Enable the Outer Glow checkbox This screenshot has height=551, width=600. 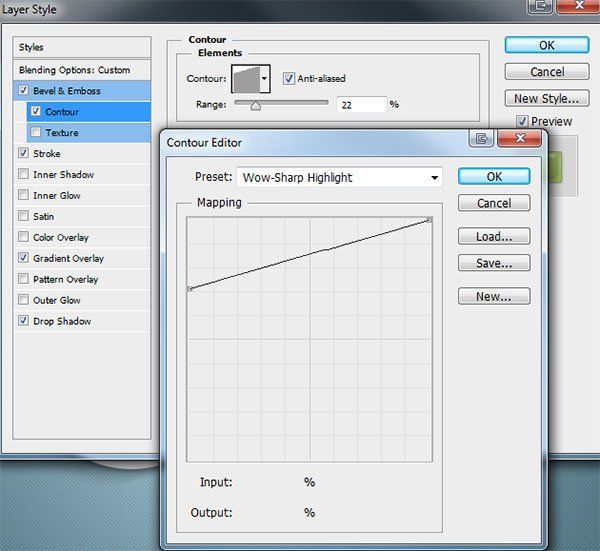click(23, 300)
